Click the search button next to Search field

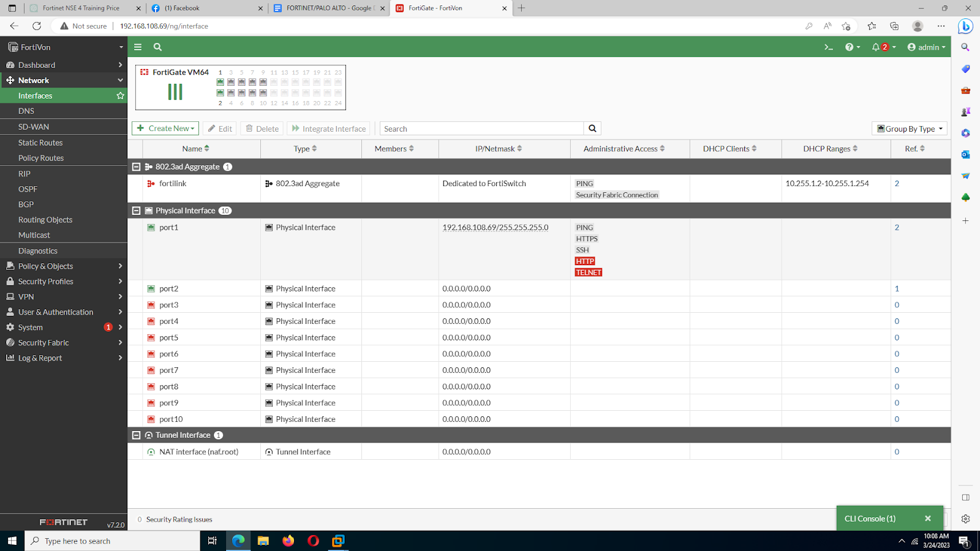(592, 129)
